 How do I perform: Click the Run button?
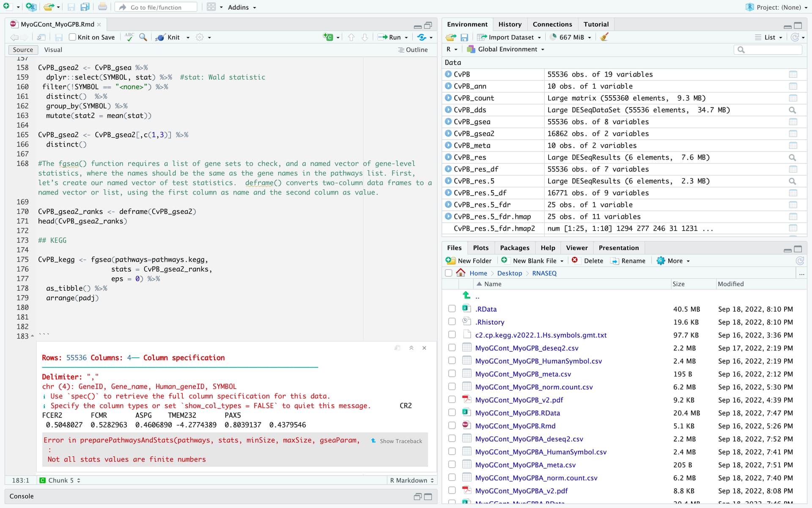pos(390,37)
